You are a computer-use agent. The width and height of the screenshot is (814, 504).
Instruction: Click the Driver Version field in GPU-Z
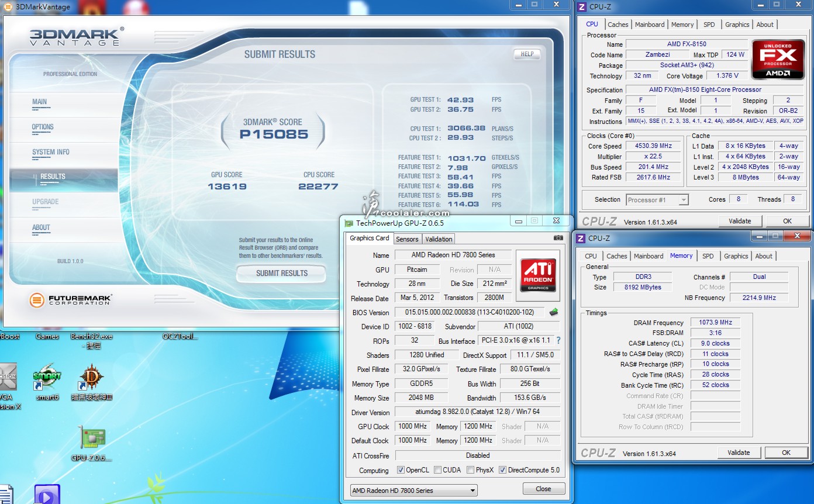(x=478, y=412)
